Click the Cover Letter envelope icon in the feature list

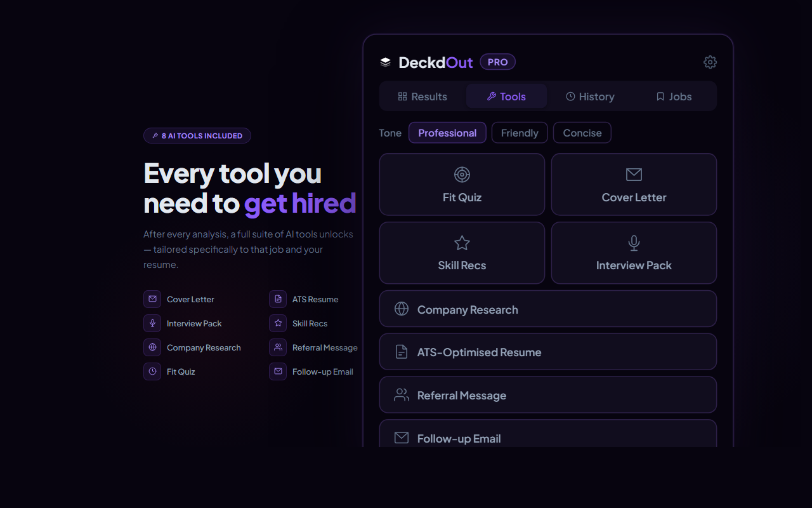[152, 299]
